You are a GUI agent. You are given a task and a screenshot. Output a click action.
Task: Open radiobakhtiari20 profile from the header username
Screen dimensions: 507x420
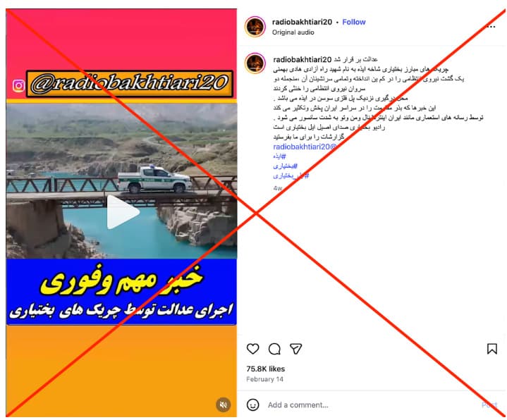(x=302, y=22)
